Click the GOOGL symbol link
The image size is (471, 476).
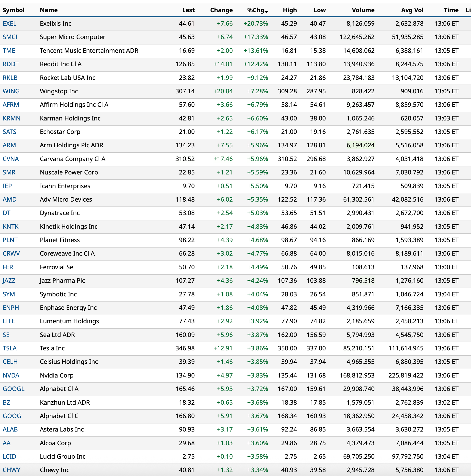(13, 389)
